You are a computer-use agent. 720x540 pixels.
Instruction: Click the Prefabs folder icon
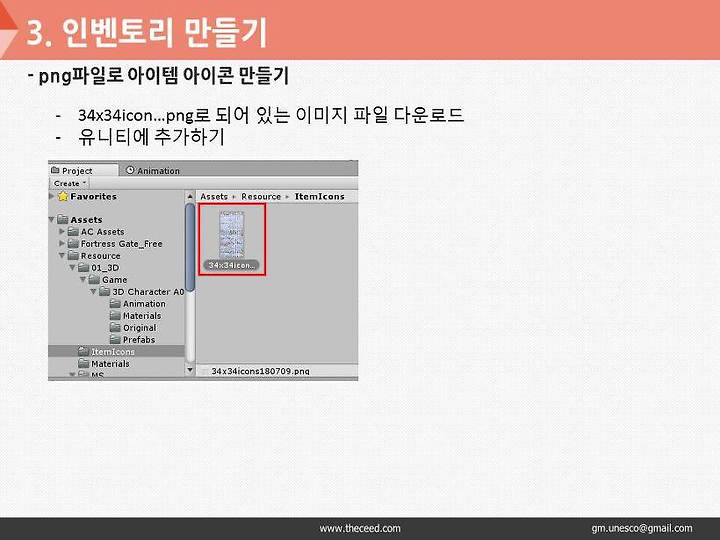115,339
